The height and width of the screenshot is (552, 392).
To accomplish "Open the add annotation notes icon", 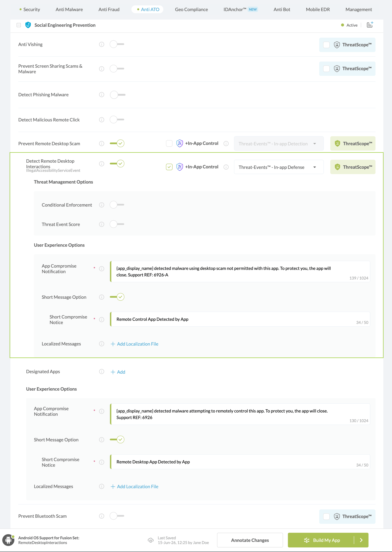I will [x=370, y=25].
